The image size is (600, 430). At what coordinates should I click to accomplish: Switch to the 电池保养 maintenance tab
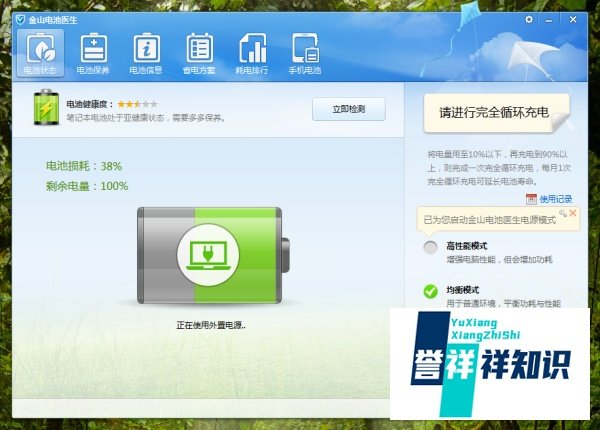(93, 53)
